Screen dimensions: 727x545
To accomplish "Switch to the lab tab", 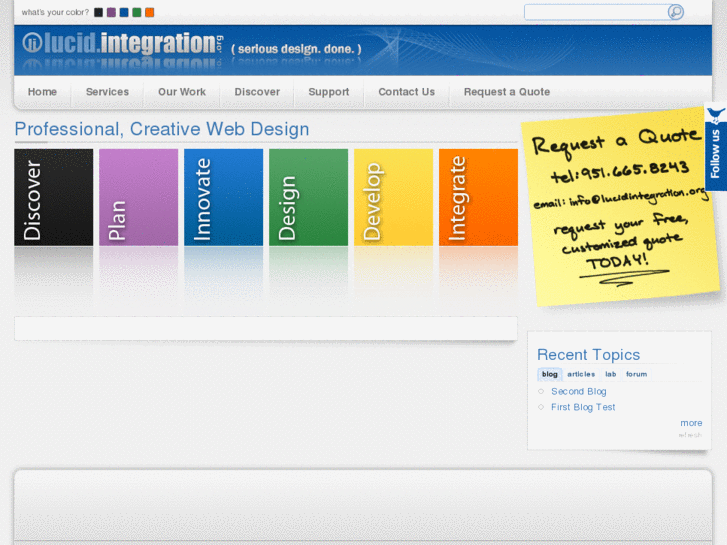I will 611,374.
